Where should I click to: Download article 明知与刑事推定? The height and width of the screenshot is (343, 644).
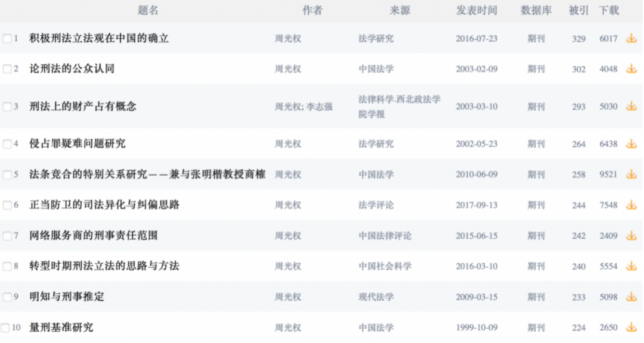tap(631, 297)
